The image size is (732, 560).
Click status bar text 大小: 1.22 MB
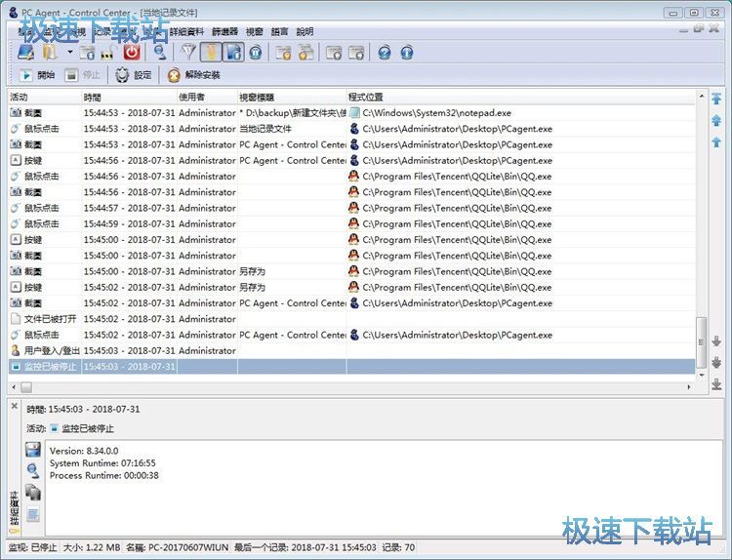point(92,547)
